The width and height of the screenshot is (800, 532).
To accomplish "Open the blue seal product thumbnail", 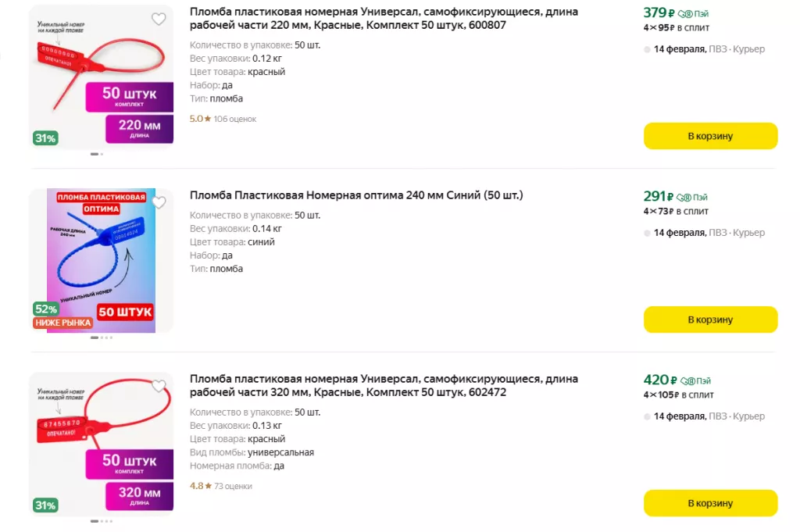I will tap(101, 260).
